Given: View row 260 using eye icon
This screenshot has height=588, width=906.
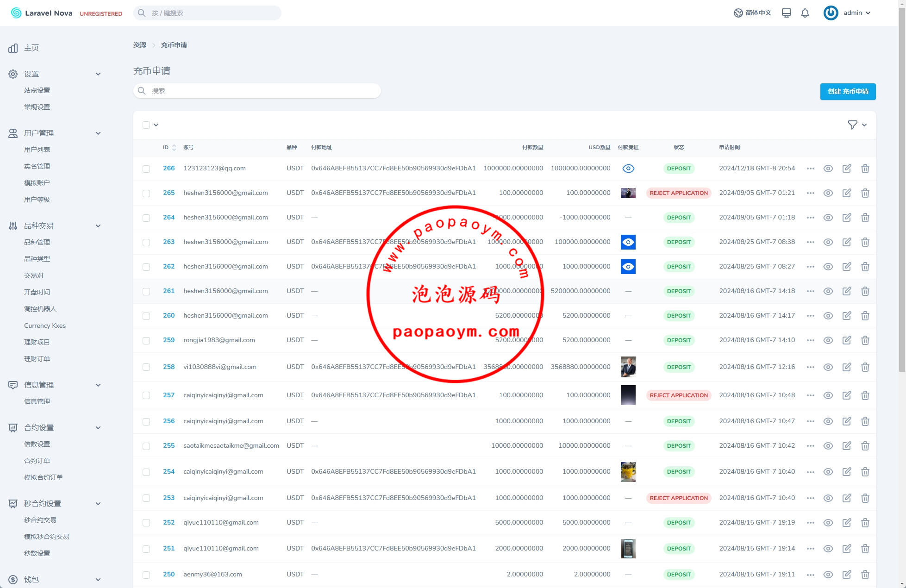Looking at the screenshot, I should [828, 316].
